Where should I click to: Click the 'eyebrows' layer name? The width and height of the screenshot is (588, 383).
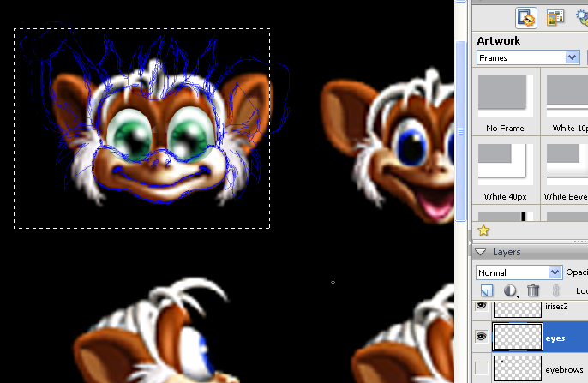(564, 370)
